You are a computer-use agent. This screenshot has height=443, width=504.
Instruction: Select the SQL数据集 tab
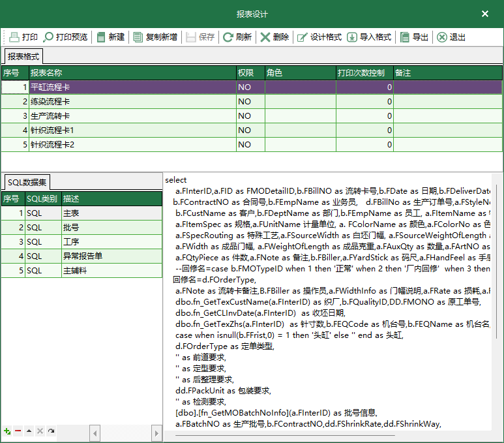tap(26, 183)
